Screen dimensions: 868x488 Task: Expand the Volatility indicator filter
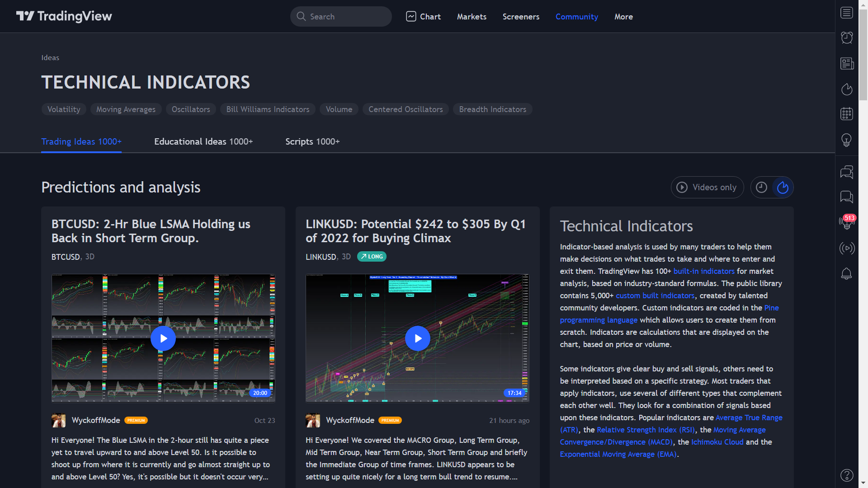click(x=64, y=109)
